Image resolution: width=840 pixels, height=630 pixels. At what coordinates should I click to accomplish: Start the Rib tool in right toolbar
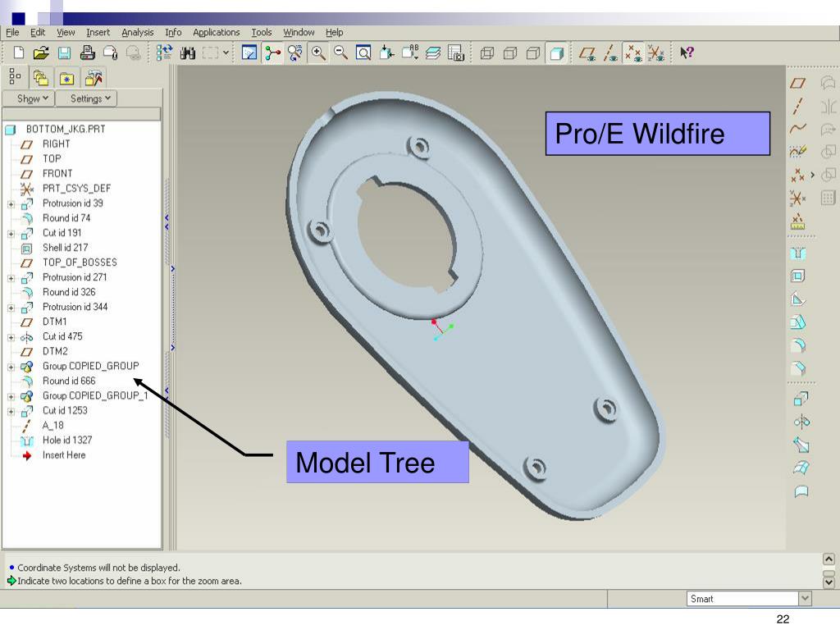[x=797, y=299]
